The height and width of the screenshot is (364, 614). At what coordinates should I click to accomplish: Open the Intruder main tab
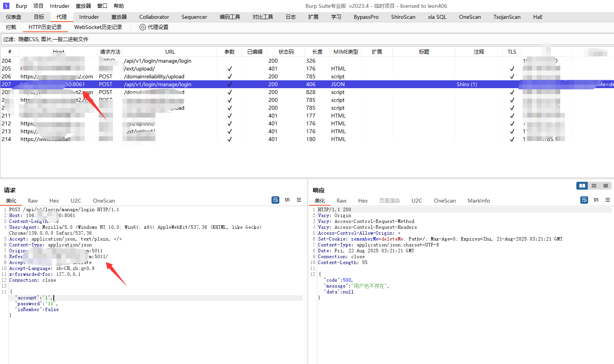pyautogui.click(x=89, y=17)
